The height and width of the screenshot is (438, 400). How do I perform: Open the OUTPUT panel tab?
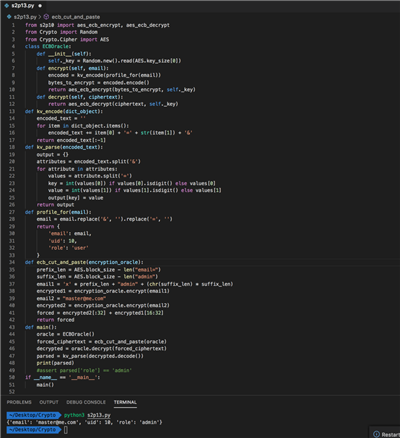pos(49,402)
